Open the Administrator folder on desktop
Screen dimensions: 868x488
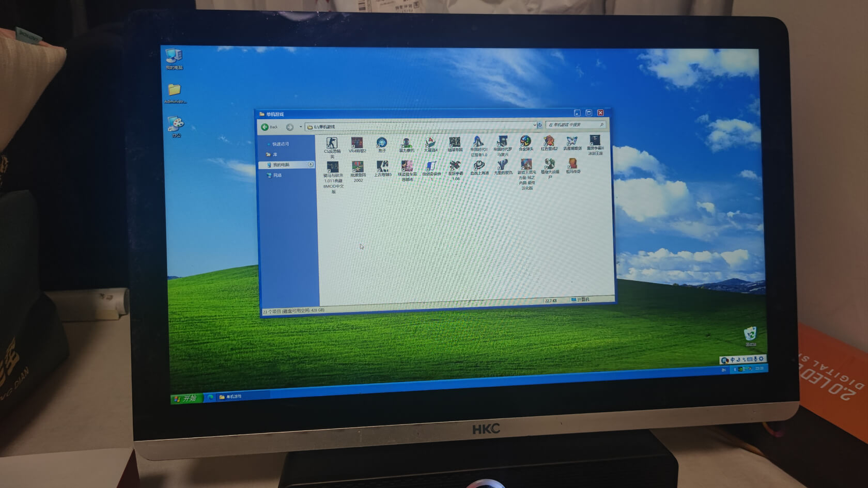click(175, 94)
